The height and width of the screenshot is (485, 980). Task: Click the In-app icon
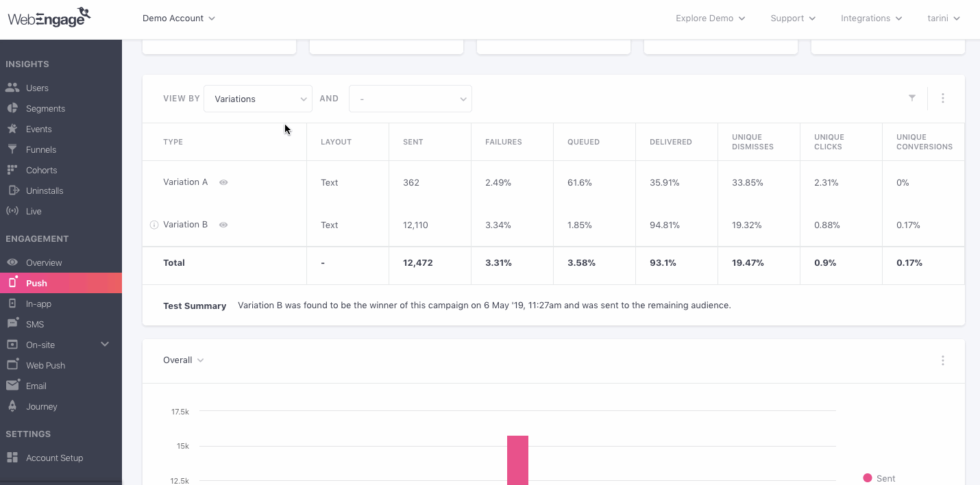point(12,303)
